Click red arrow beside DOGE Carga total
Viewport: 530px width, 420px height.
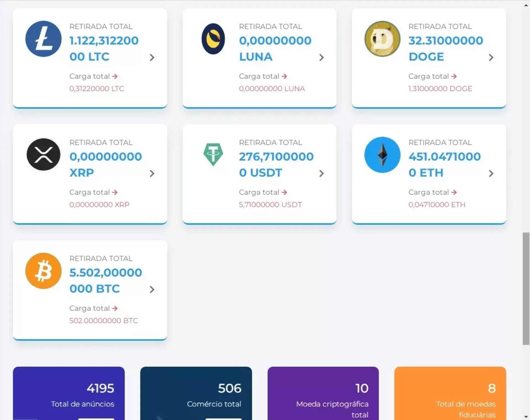454,76
